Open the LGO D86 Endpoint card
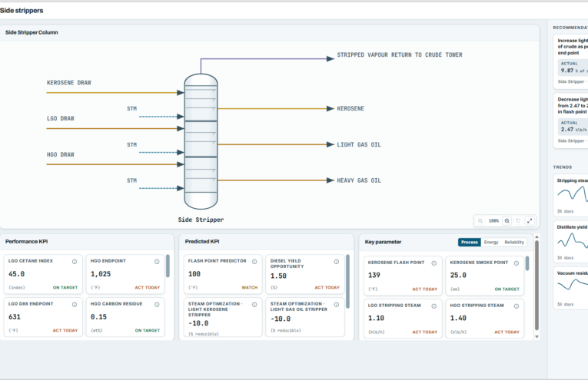The image size is (588, 380). point(43,317)
